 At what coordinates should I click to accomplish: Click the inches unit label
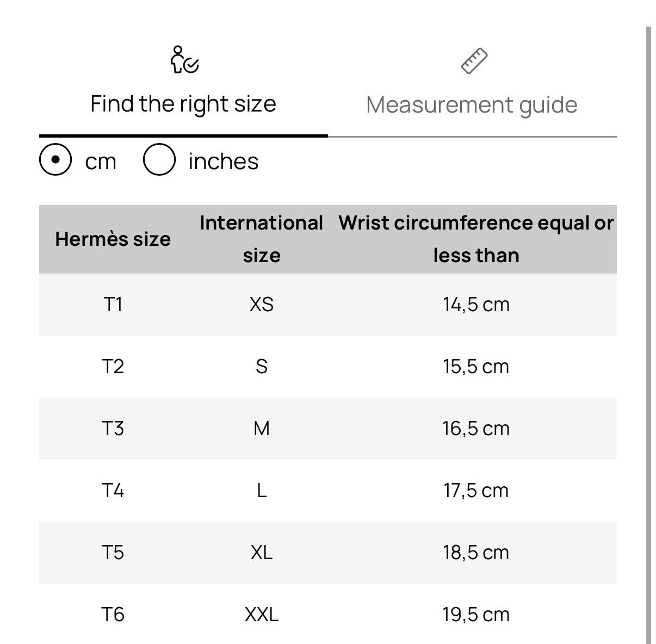click(223, 162)
